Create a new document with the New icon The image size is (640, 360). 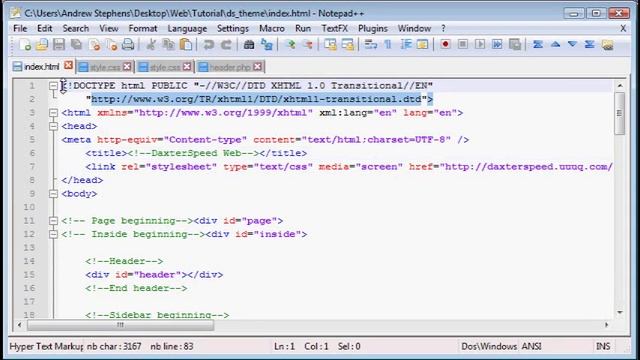tap(24, 44)
